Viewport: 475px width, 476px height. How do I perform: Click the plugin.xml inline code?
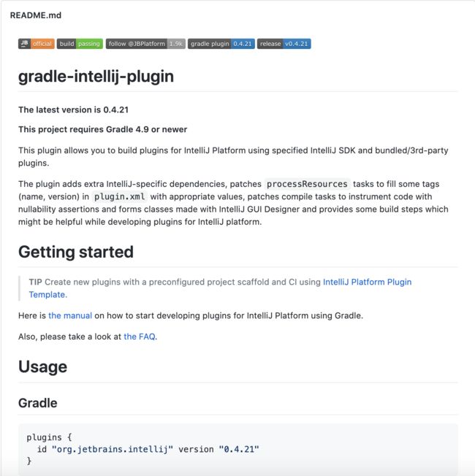[119, 196]
